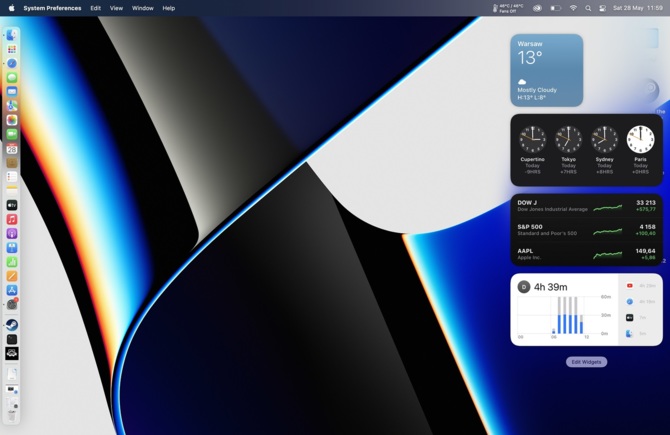The width and height of the screenshot is (670, 435).
Task: Open Maps from the Dock
Action: pos(12,106)
